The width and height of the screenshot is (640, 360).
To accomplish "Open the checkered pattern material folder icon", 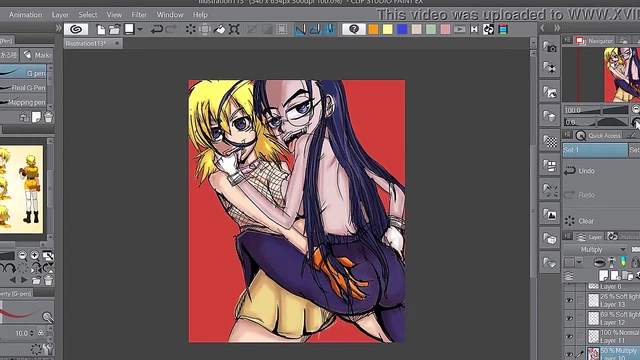I will coord(549,141).
